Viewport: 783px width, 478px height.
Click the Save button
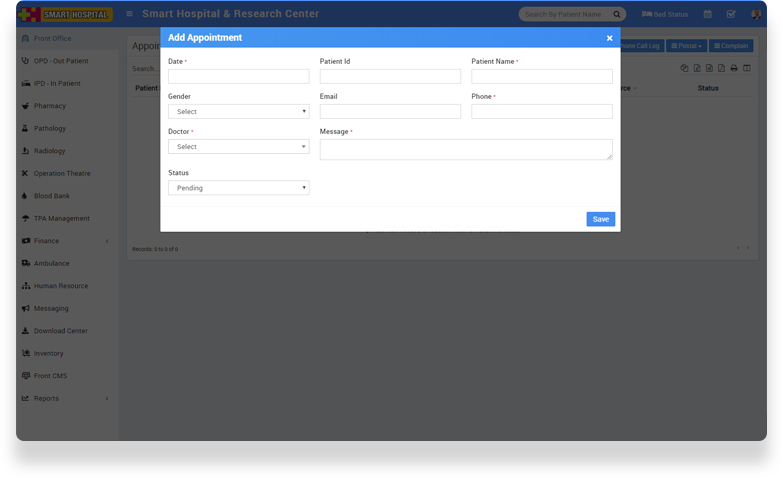tap(600, 219)
